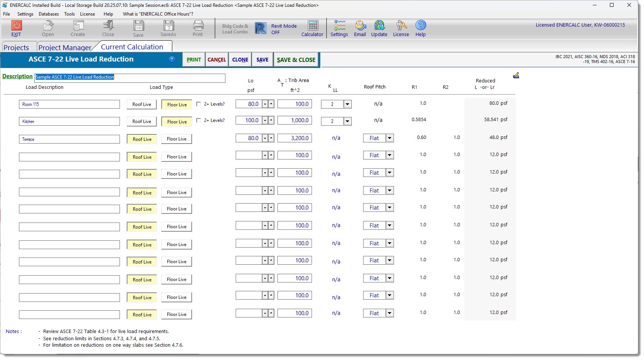The image size is (644, 360).
Task: Click Trib Area field showing 3,200.0
Action: tap(294, 138)
